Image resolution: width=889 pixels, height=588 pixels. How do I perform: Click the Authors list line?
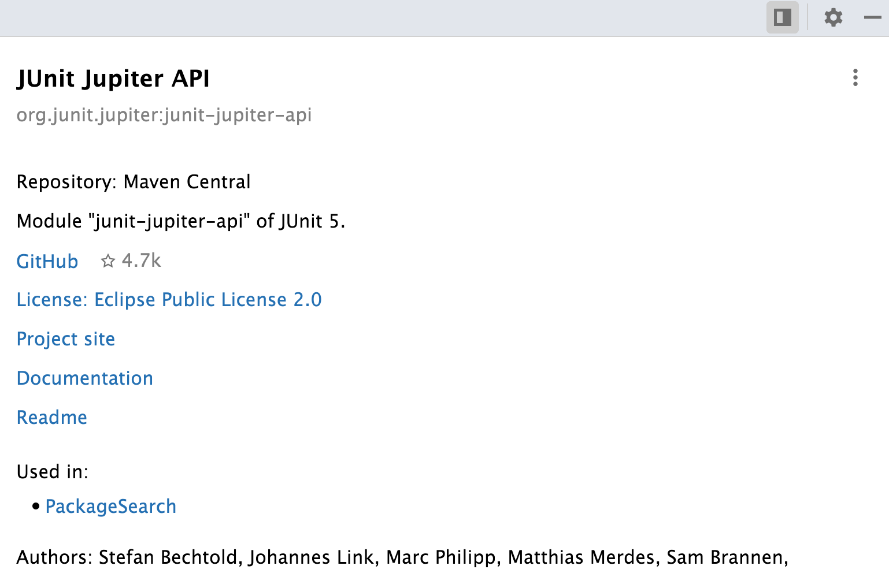(x=402, y=557)
